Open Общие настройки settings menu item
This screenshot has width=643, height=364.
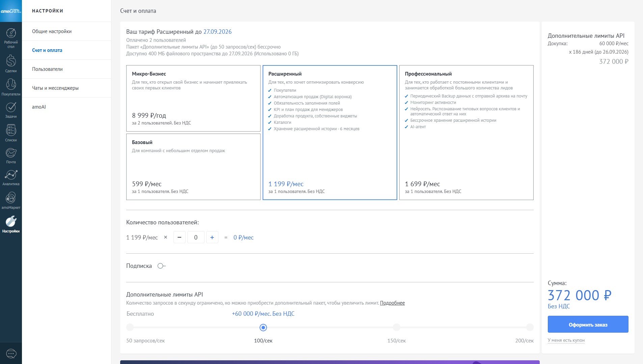[x=52, y=31]
